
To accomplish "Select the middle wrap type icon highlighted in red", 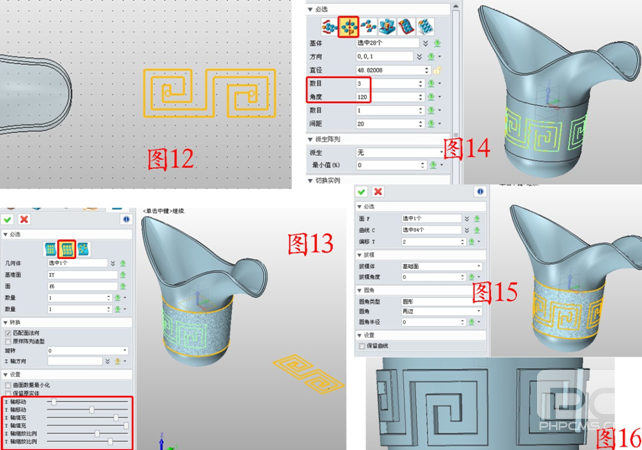I will [68, 248].
